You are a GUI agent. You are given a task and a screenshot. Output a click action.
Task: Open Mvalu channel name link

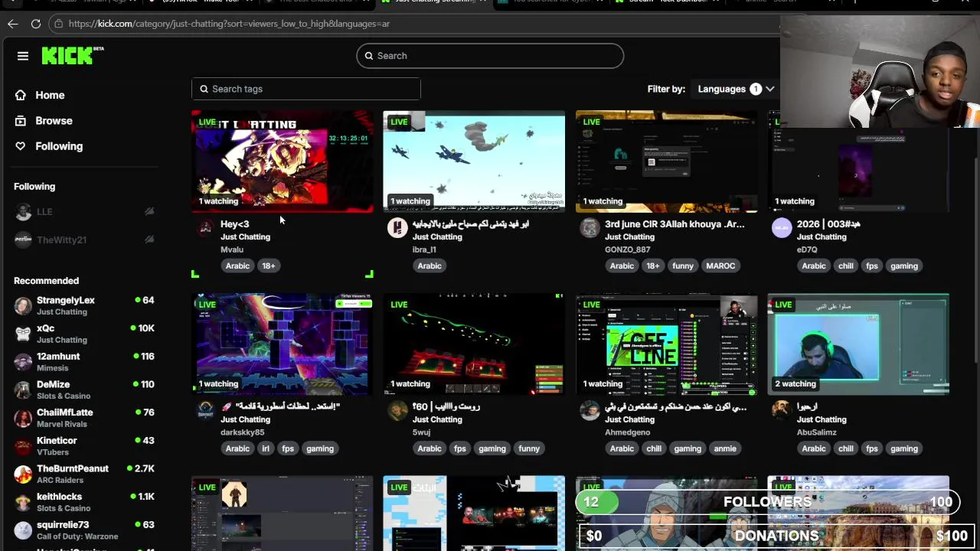pyautogui.click(x=232, y=249)
